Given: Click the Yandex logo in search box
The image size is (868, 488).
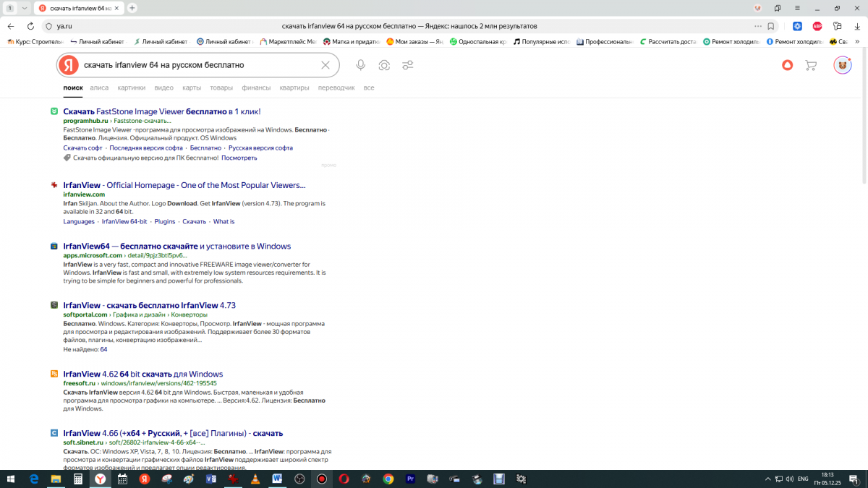Looking at the screenshot, I should pos(69,65).
